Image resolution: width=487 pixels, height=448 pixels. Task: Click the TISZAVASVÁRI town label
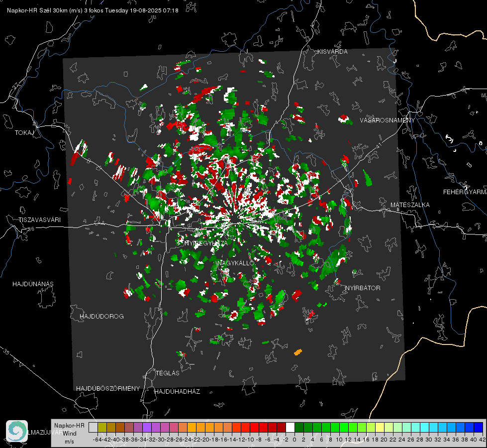[39, 220]
